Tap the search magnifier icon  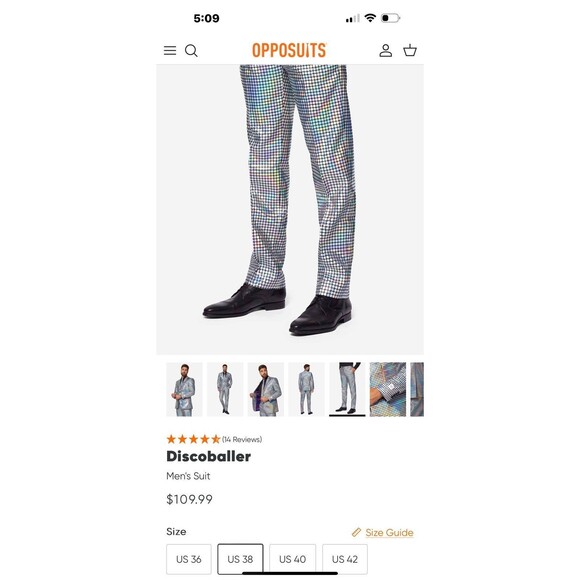click(x=191, y=51)
